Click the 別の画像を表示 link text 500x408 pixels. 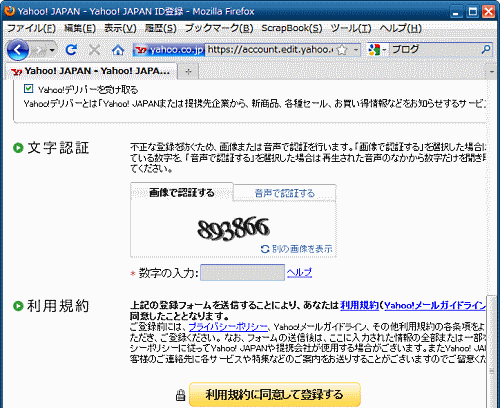click(x=302, y=249)
